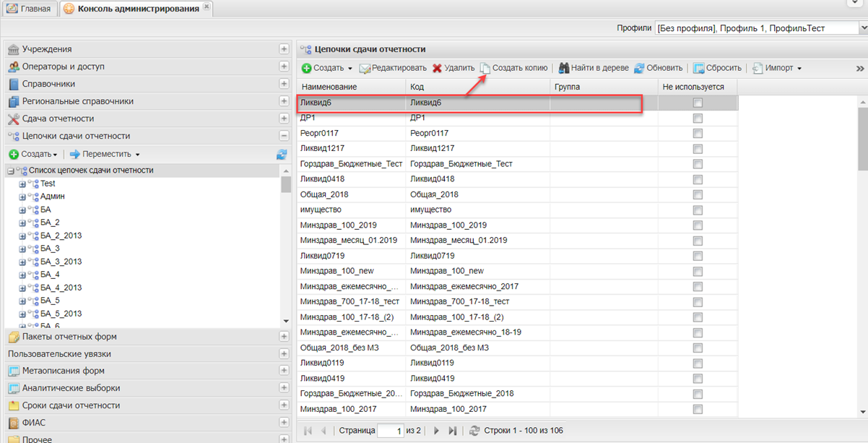Click the Обновить refresh icon in toolbar
The height and width of the screenshot is (443, 868).
coord(639,68)
